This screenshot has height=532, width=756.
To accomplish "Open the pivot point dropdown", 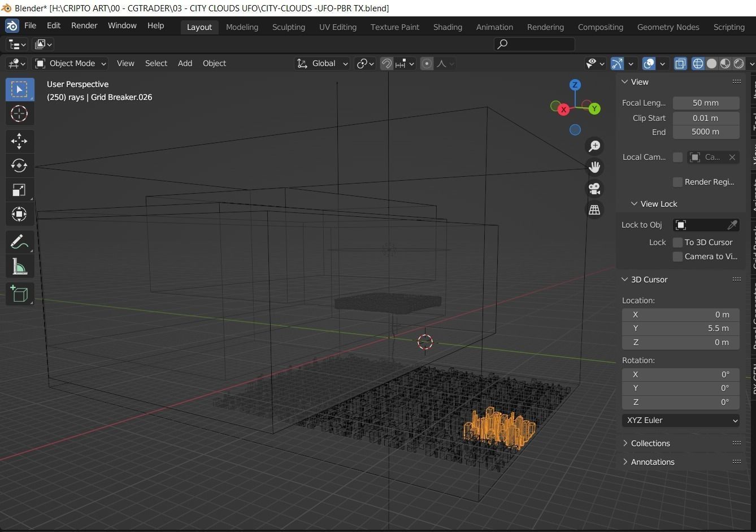I will point(365,63).
